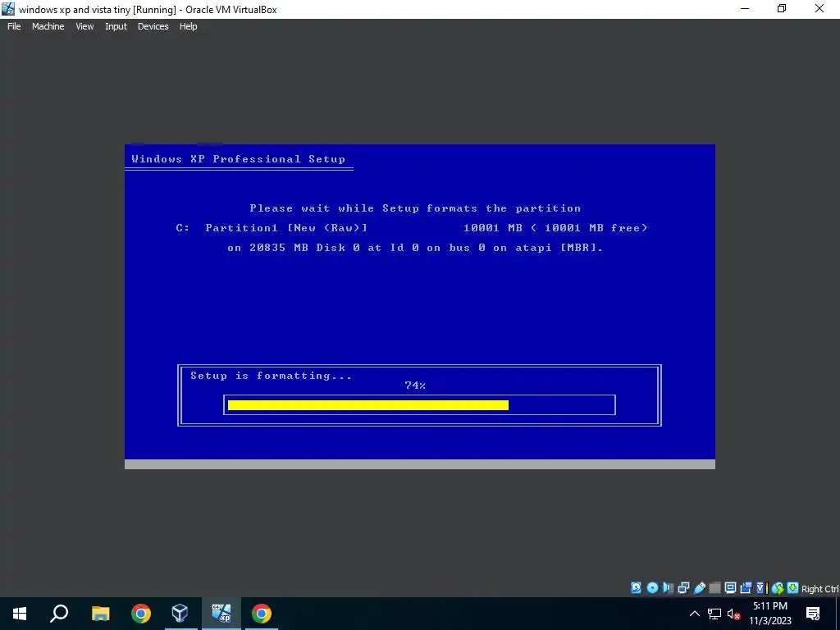Click the running XP VM taskbar icon

point(221,614)
